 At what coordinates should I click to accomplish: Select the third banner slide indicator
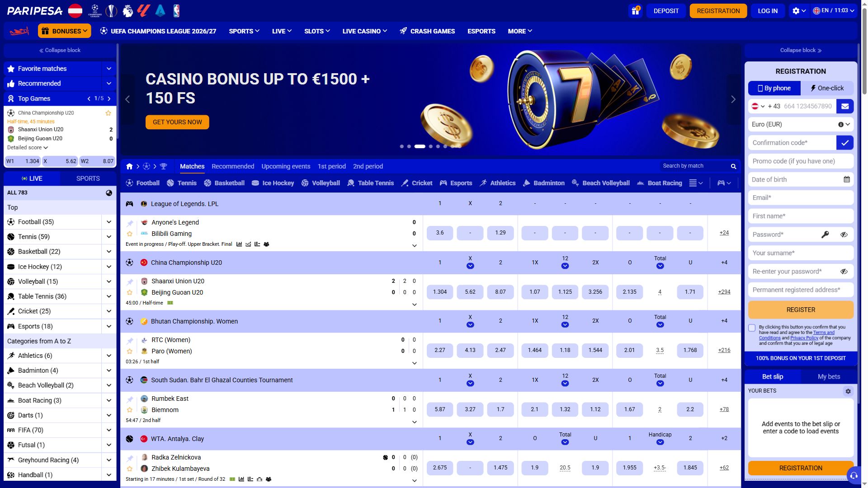(x=420, y=146)
